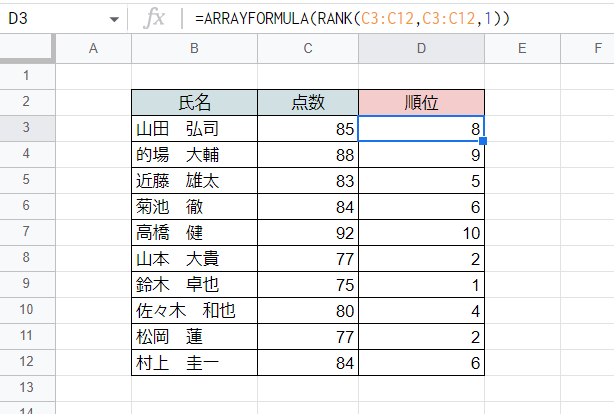Click score 75 in column C
The width and height of the screenshot is (614, 414).
(308, 285)
